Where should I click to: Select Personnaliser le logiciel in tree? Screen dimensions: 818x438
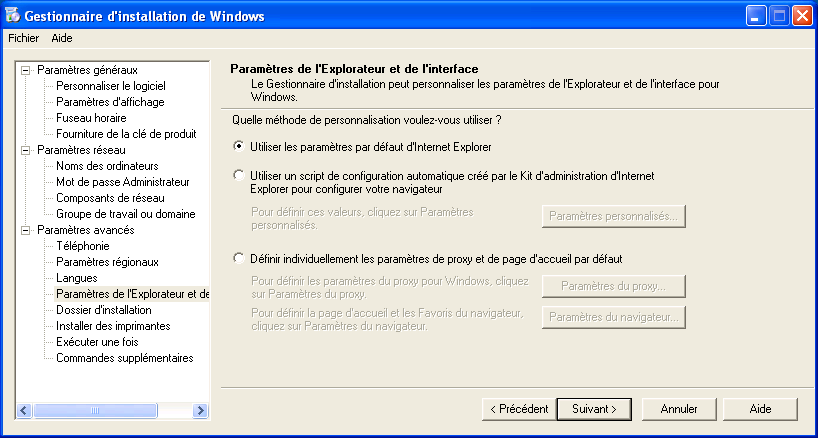point(111,86)
